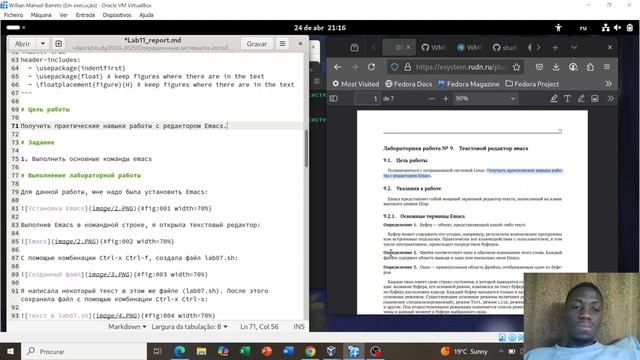Open a new Firefox tab with the plus button
This screenshot has height=360, width=640.
555,47
